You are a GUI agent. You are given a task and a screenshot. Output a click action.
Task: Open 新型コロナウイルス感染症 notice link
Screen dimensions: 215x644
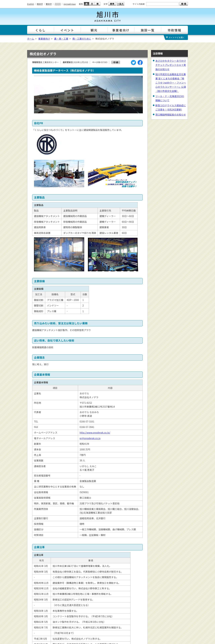pyautogui.click(x=171, y=108)
